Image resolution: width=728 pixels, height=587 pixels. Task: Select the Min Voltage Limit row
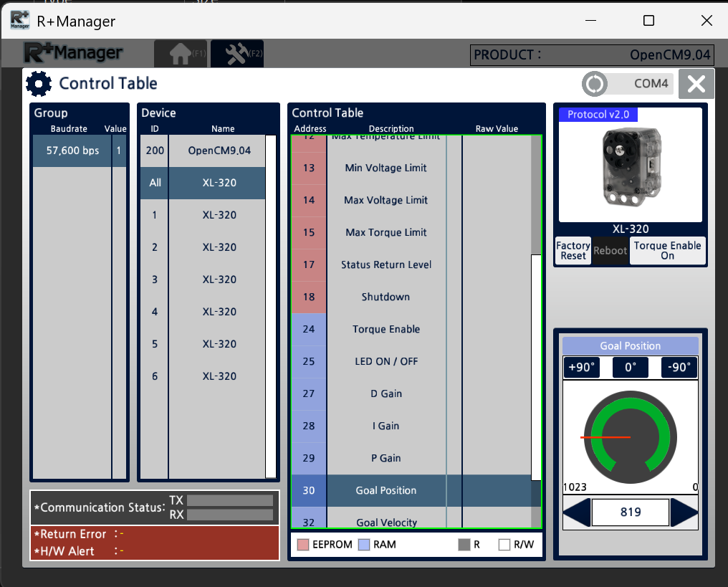[411, 168]
